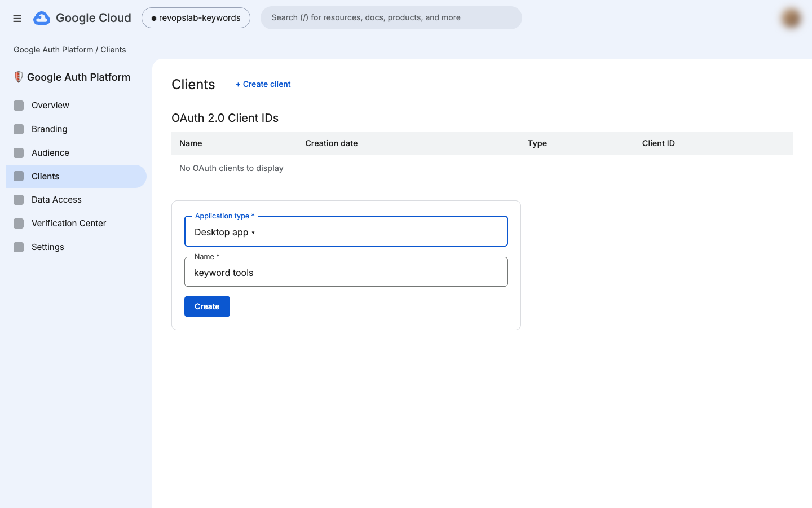Click the Branding sidebar icon
Screen dimensions: 812x508
19,129
